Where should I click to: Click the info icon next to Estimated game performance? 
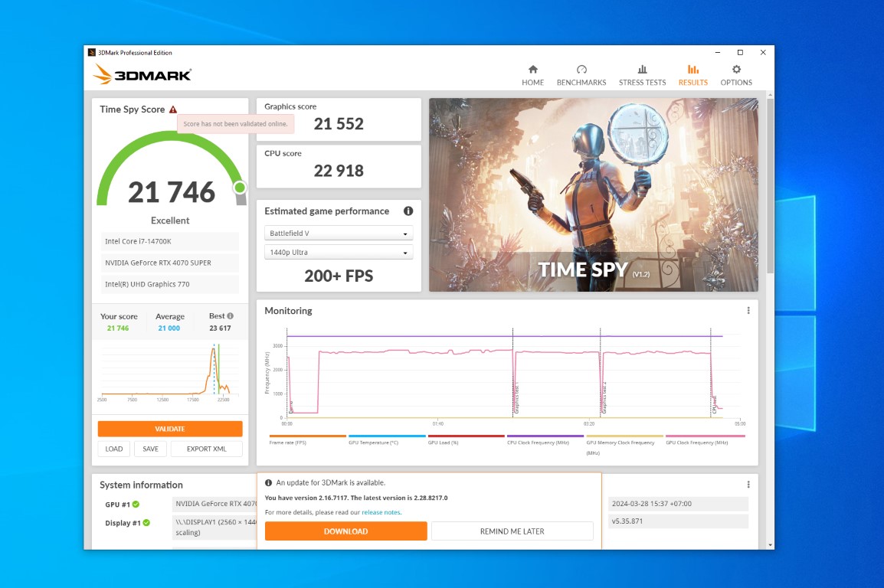[x=408, y=211]
